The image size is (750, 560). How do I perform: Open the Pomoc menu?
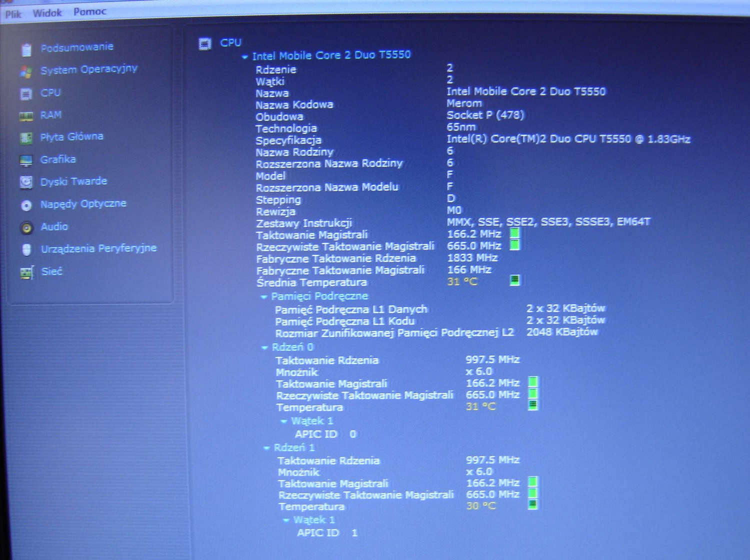coord(90,11)
